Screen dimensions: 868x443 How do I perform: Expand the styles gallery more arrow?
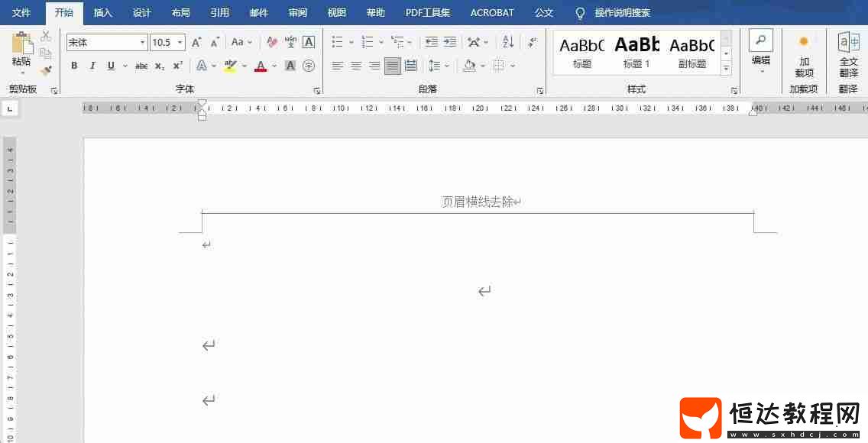click(727, 68)
